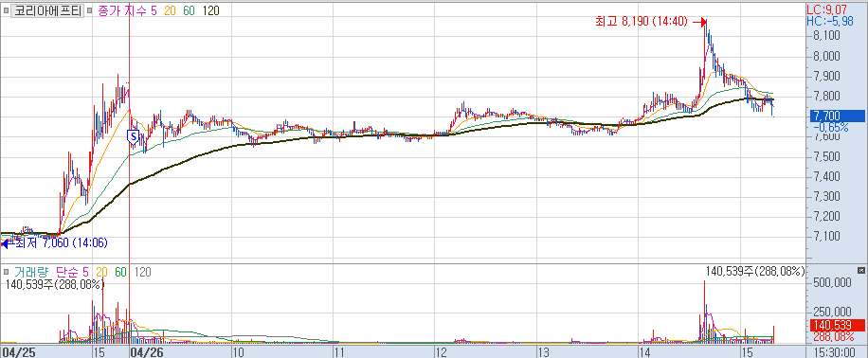Click the 140,539주(288,08%) text at volume panel right

755,271
